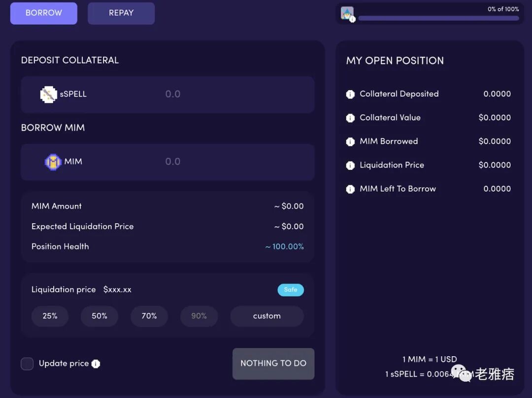532x398 pixels.
Task: Click the BORROW MIM heading
Action: pos(53,128)
